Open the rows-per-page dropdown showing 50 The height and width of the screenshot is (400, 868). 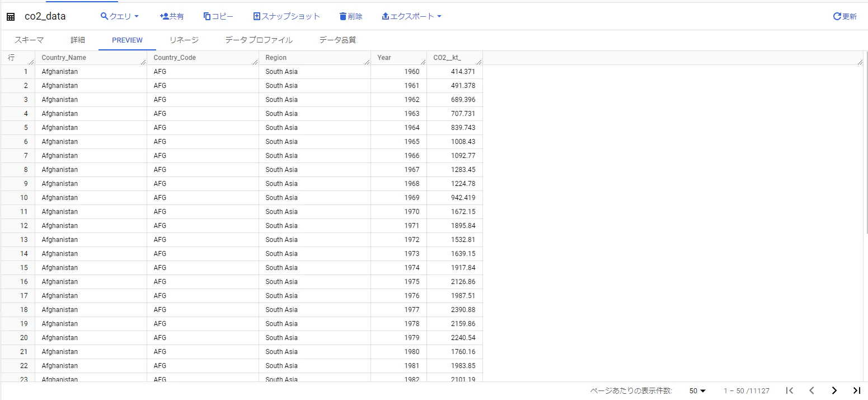[697, 390]
